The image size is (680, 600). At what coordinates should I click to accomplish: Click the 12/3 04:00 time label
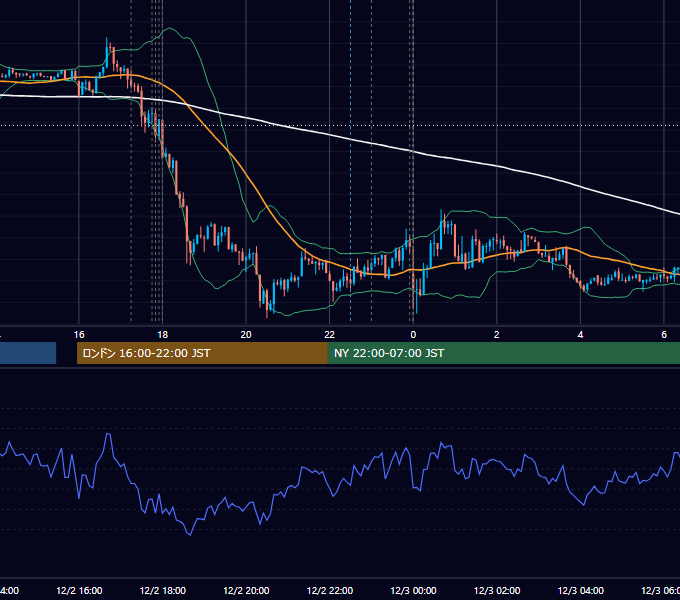(580, 590)
